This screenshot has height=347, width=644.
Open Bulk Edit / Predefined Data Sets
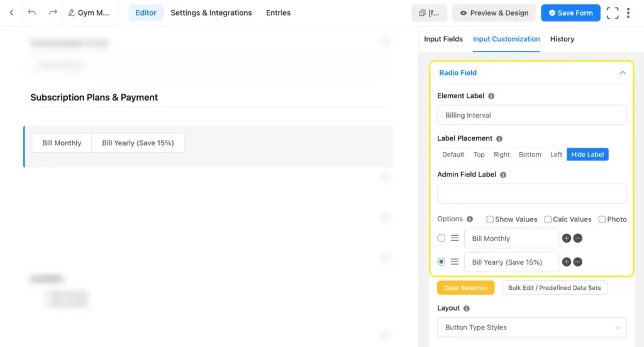point(554,288)
